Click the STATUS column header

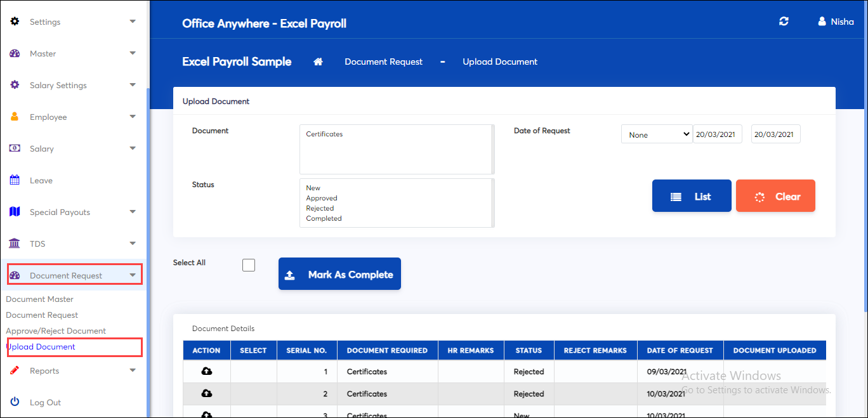point(529,350)
